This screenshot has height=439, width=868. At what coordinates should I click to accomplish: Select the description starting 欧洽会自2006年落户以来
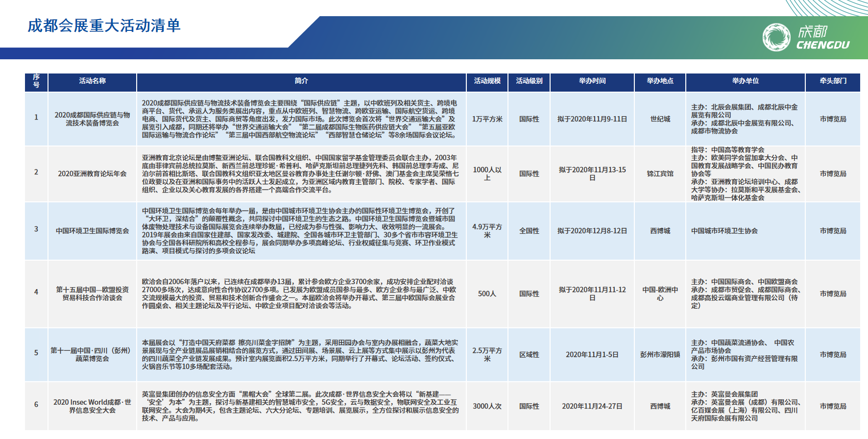tap(299, 293)
